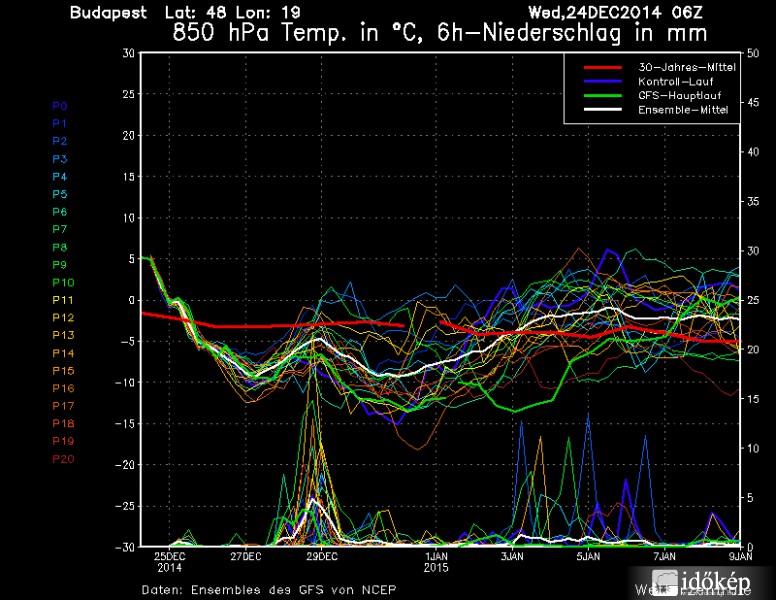776x600 pixels.
Task: Select the P7 ensemble member label
Action: coord(60,229)
